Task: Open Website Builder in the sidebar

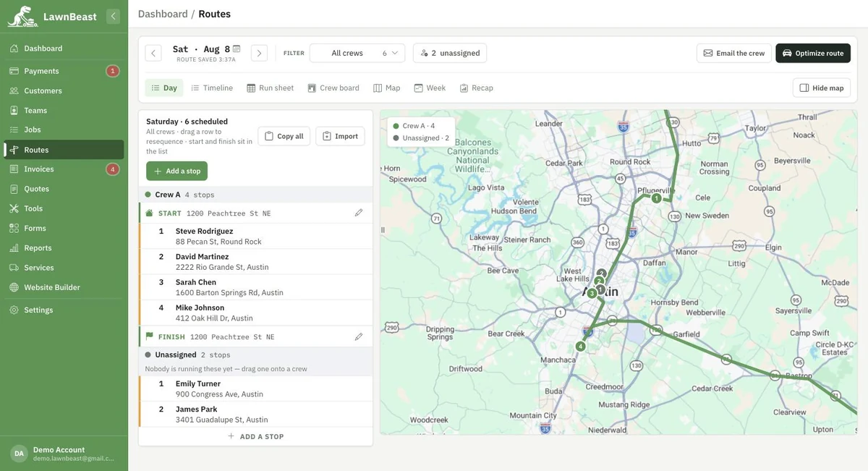Action: click(64, 287)
